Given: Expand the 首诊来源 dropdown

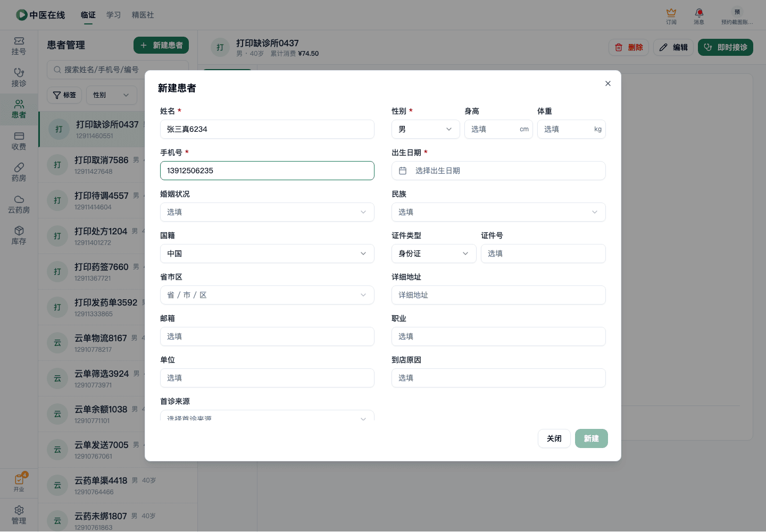Looking at the screenshot, I should pyautogui.click(x=267, y=416).
